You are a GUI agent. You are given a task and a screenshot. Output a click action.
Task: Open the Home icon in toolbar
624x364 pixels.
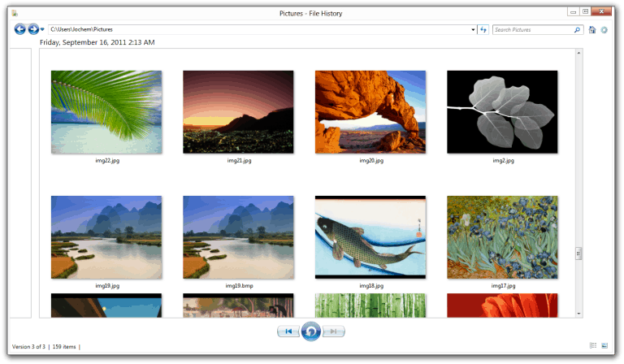pos(592,29)
